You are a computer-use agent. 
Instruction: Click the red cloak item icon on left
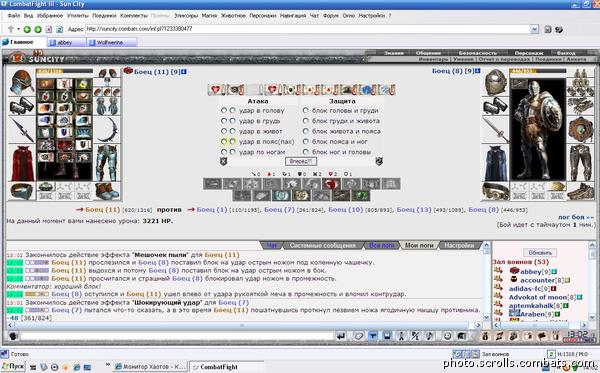coord(22,164)
